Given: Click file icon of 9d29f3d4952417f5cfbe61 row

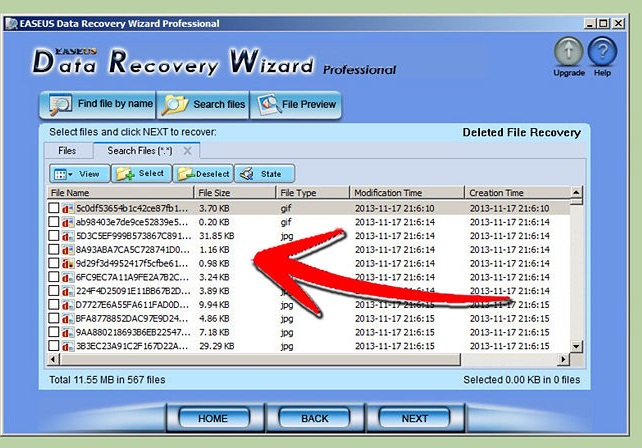Looking at the screenshot, I should click(68, 264).
